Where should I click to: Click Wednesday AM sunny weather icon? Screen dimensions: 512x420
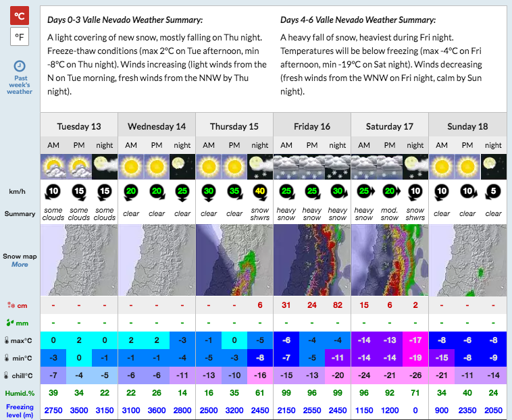click(131, 167)
